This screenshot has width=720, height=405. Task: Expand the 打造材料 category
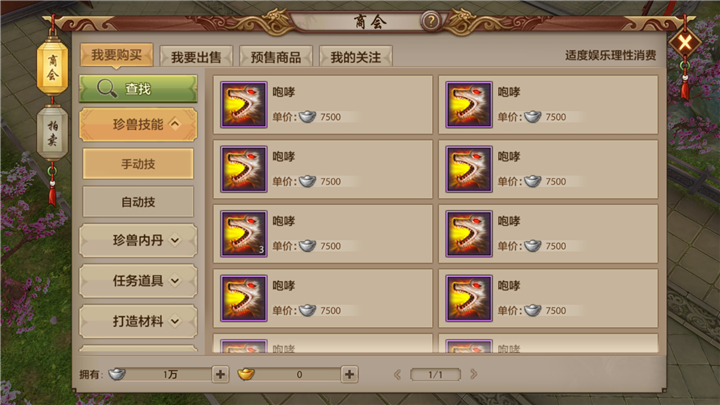click(138, 321)
